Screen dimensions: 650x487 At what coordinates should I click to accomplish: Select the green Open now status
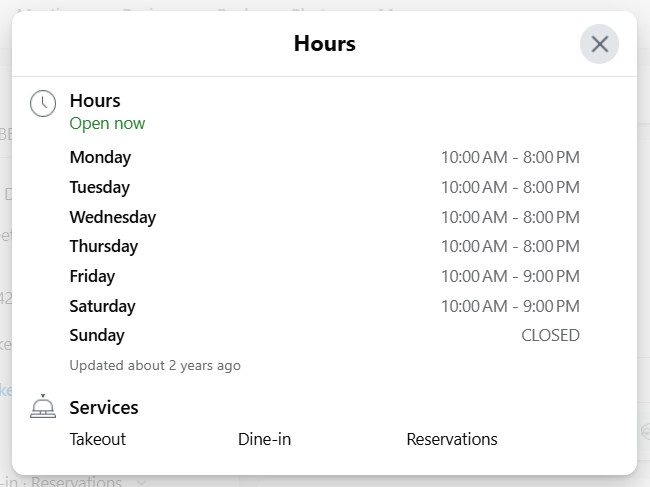[107, 124]
